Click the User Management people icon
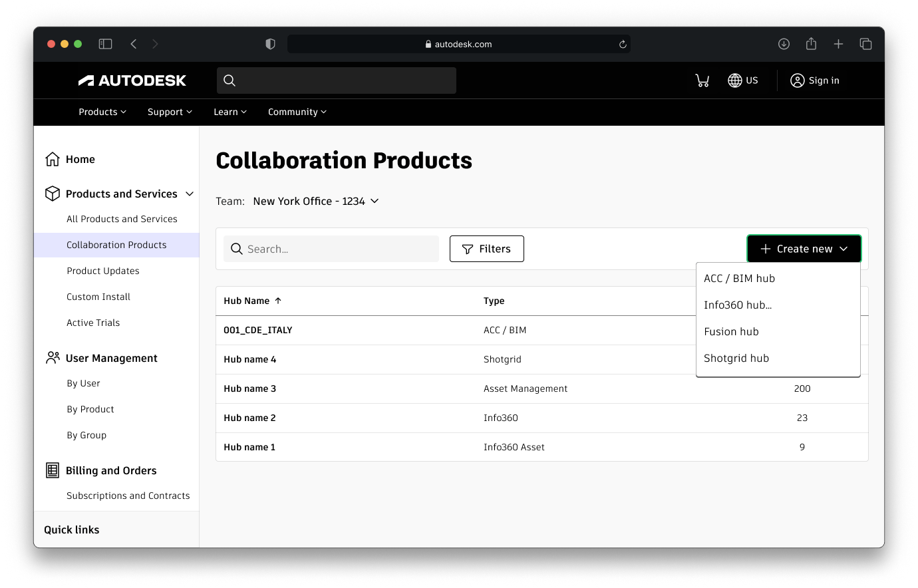Image resolution: width=918 pixels, height=588 pixels. pos(53,358)
